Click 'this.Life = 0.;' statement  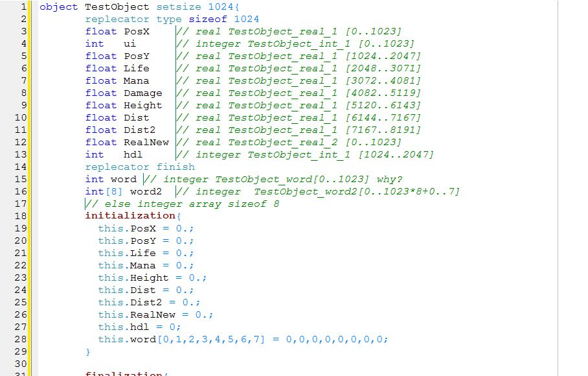coord(146,253)
